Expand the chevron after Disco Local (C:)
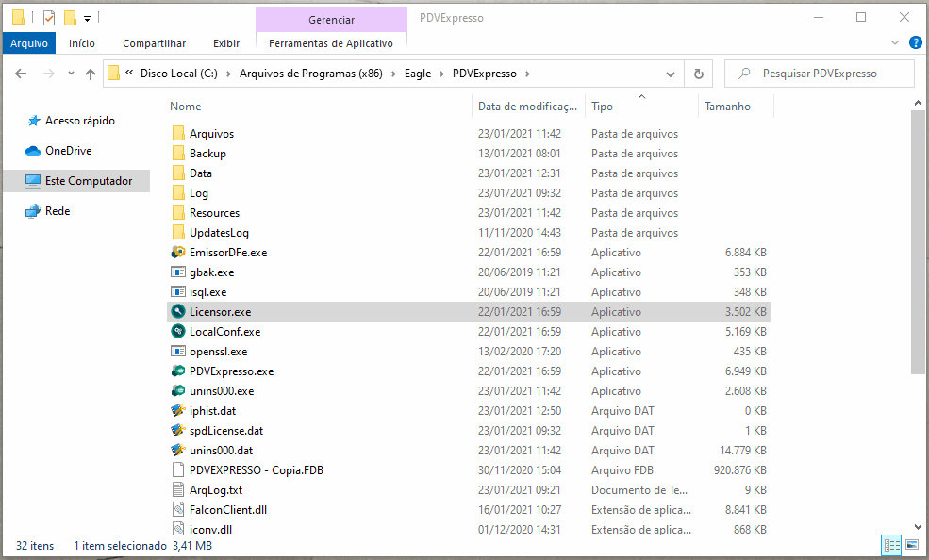Screen dimensions: 929x560 (228, 74)
